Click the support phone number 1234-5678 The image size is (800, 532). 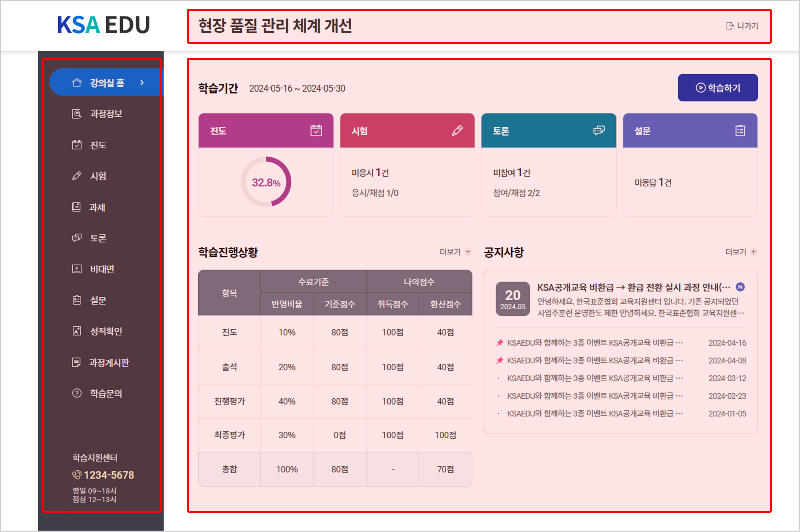coord(109,475)
